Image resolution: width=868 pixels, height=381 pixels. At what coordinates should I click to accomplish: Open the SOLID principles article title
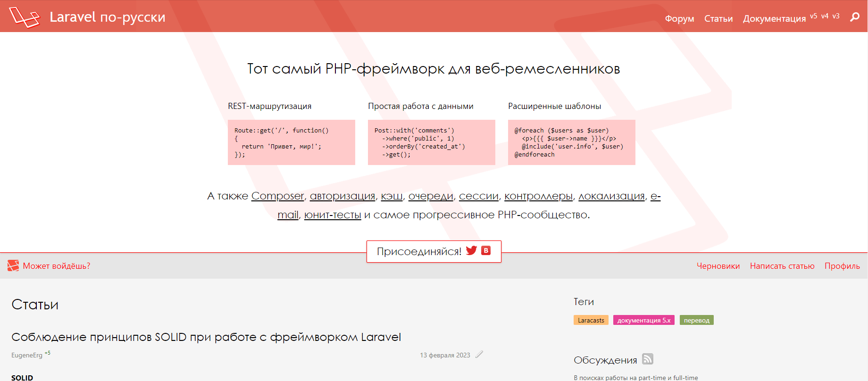pyautogui.click(x=206, y=337)
